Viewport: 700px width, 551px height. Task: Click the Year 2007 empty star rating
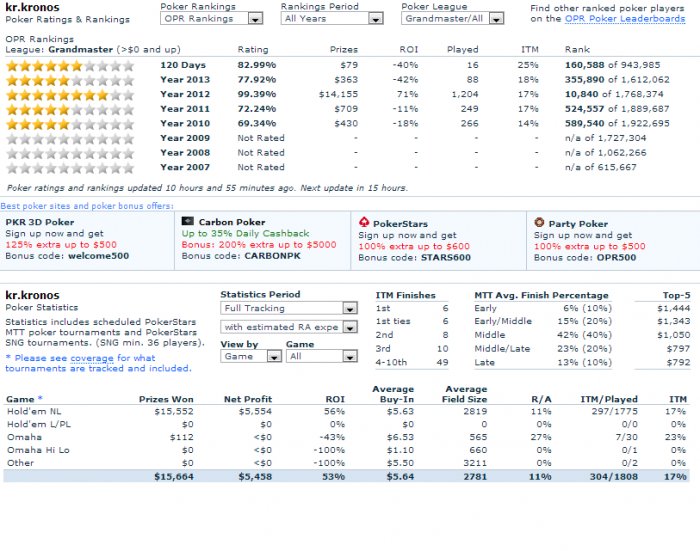70,168
